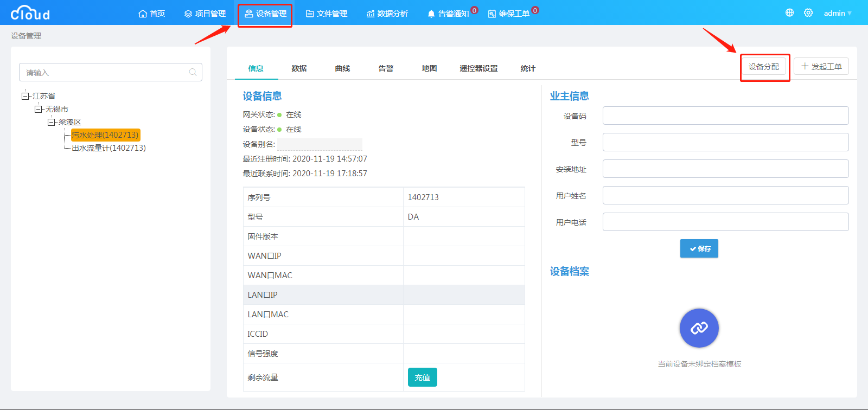This screenshot has width=868, height=410.
Task: Click the 设备码 input field
Action: 726,116
